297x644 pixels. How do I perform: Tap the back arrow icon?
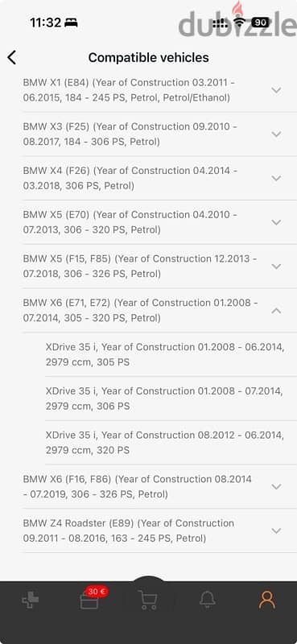(x=12, y=57)
